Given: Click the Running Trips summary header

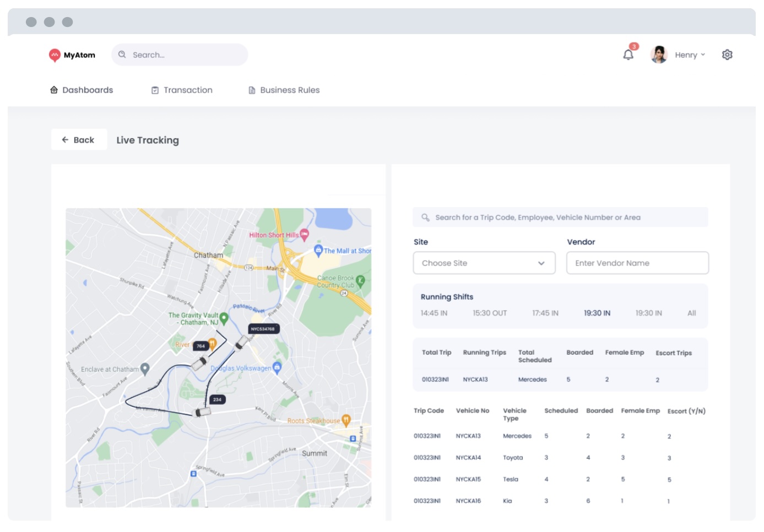Looking at the screenshot, I should point(484,352).
